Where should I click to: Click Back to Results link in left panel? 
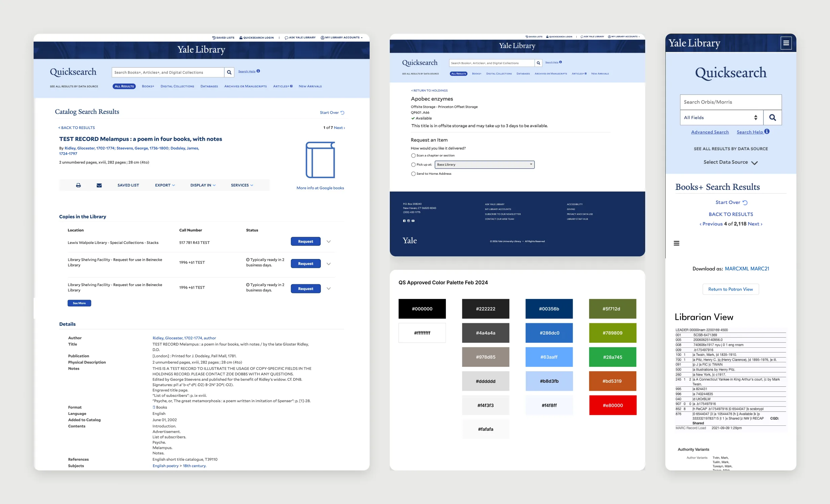point(77,128)
